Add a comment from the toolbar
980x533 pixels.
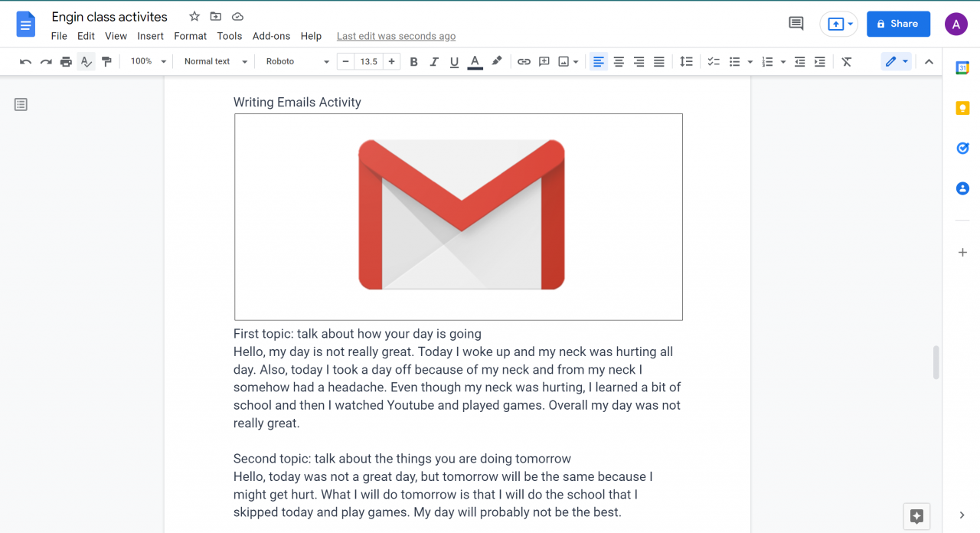[x=544, y=61]
